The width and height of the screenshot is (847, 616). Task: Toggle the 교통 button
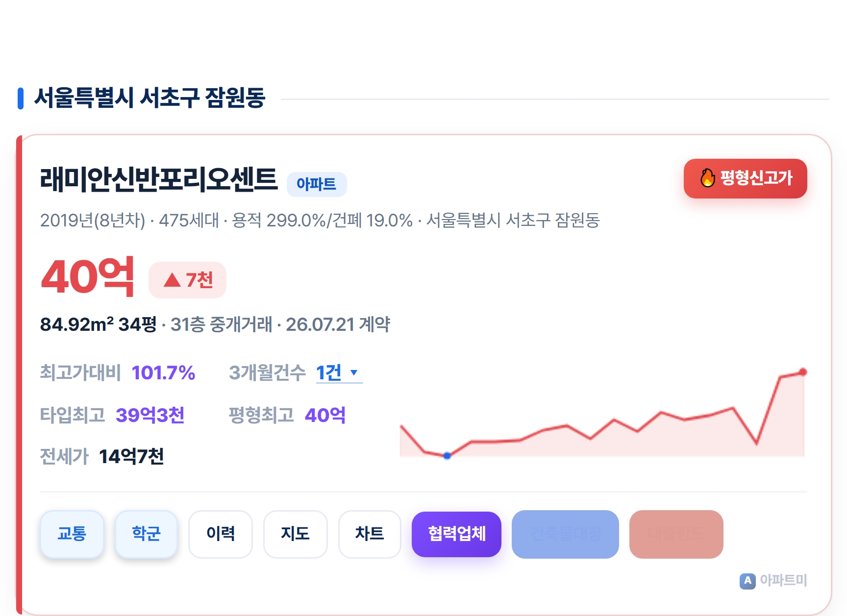pyautogui.click(x=72, y=534)
